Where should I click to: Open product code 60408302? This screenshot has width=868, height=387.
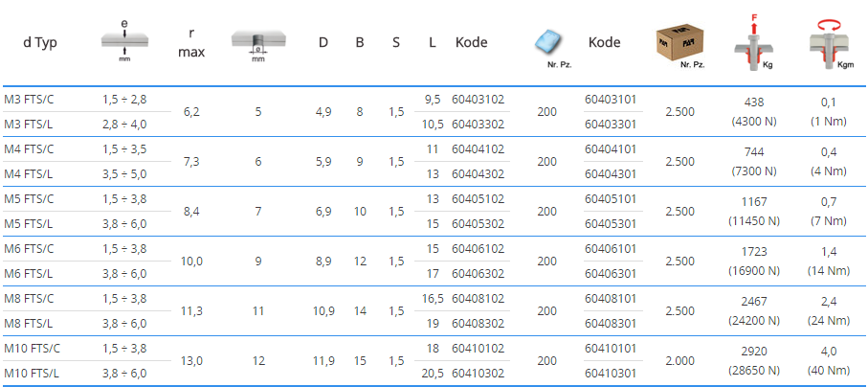pyautogui.click(x=478, y=324)
